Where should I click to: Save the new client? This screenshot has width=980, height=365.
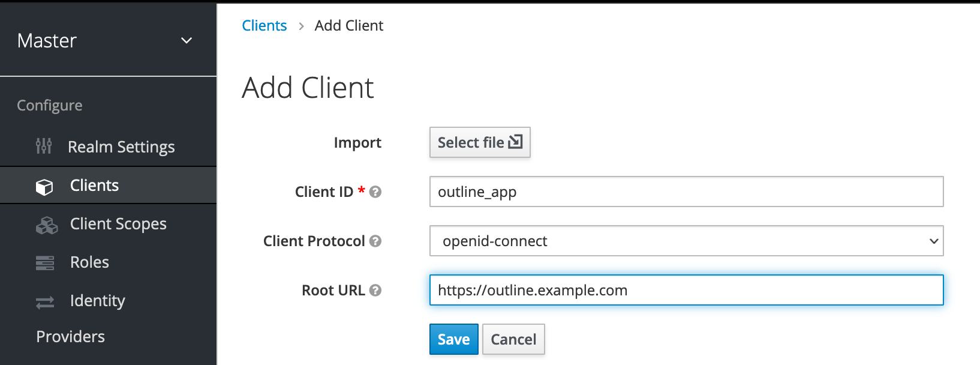tap(454, 339)
